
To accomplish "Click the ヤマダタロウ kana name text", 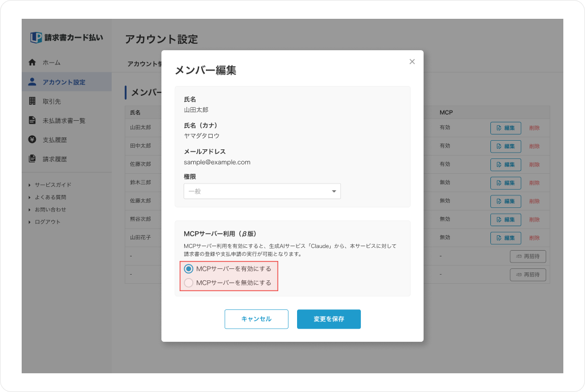I will coord(201,136).
